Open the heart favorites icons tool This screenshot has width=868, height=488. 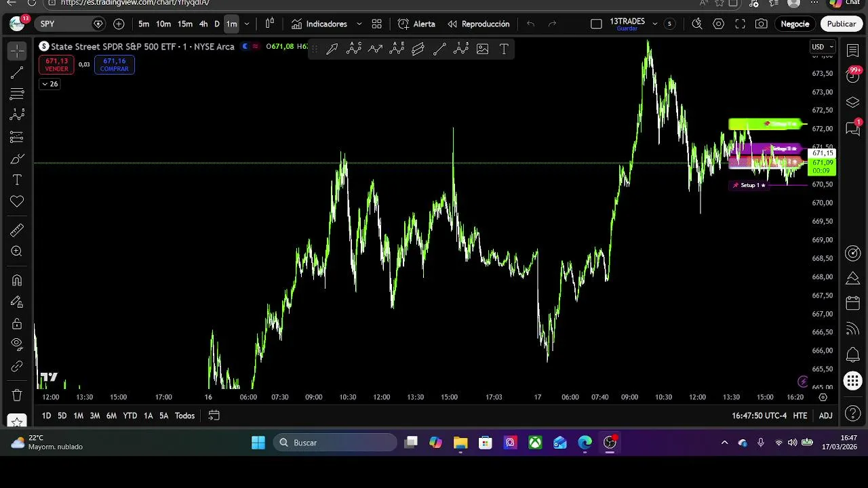coord(17,201)
